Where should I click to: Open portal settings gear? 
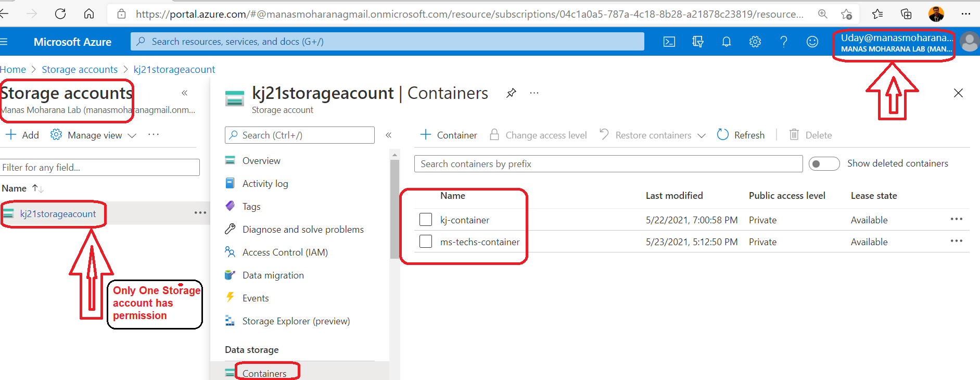[x=755, y=42]
